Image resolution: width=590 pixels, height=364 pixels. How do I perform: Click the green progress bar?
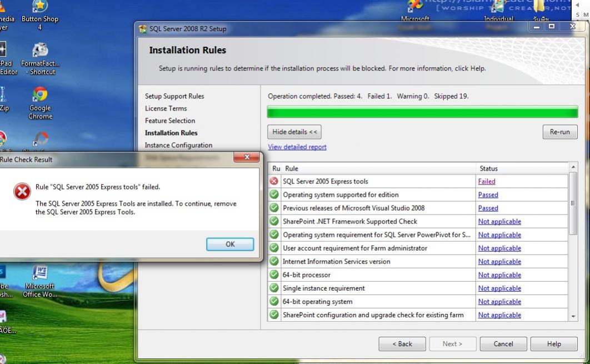(422, 112)
